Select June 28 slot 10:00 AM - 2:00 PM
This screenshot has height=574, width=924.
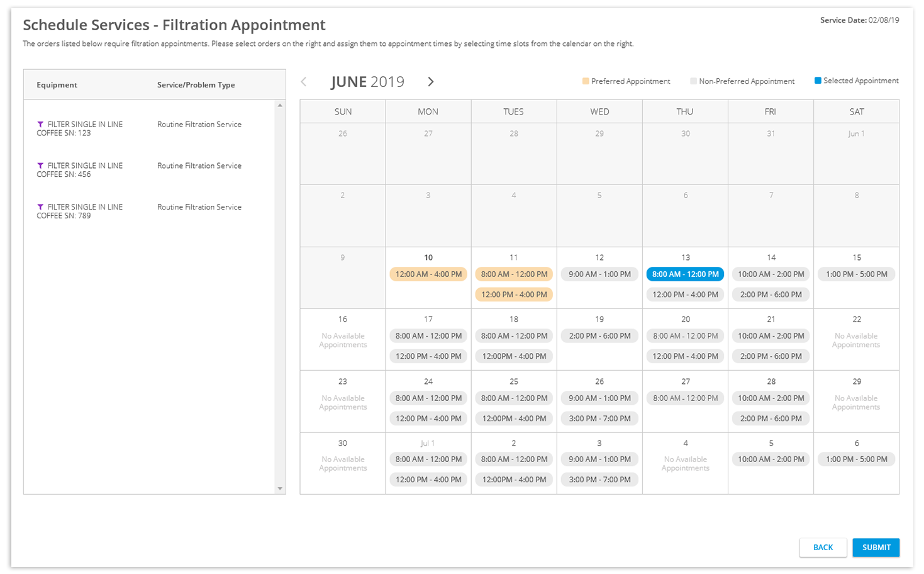771,398
